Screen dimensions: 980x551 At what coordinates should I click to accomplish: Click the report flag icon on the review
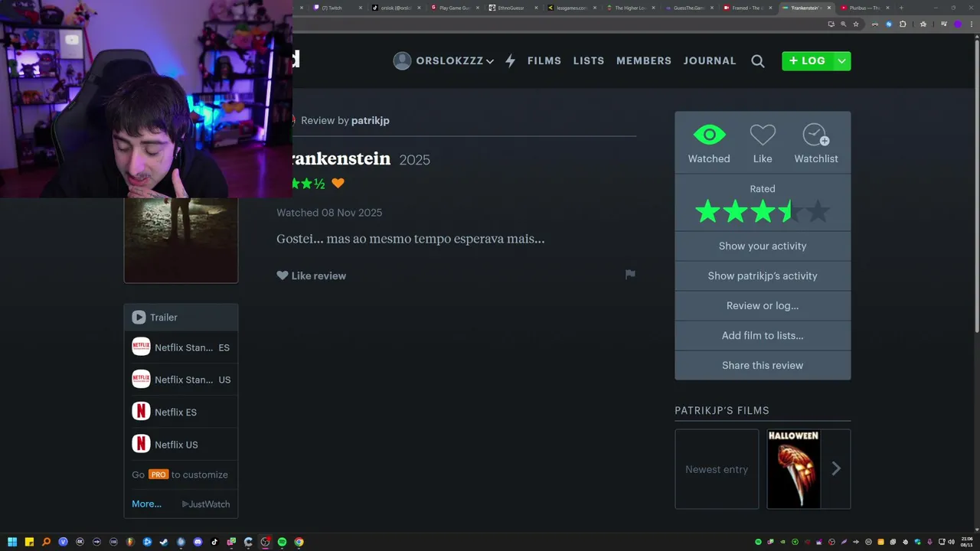coord(630,274)
